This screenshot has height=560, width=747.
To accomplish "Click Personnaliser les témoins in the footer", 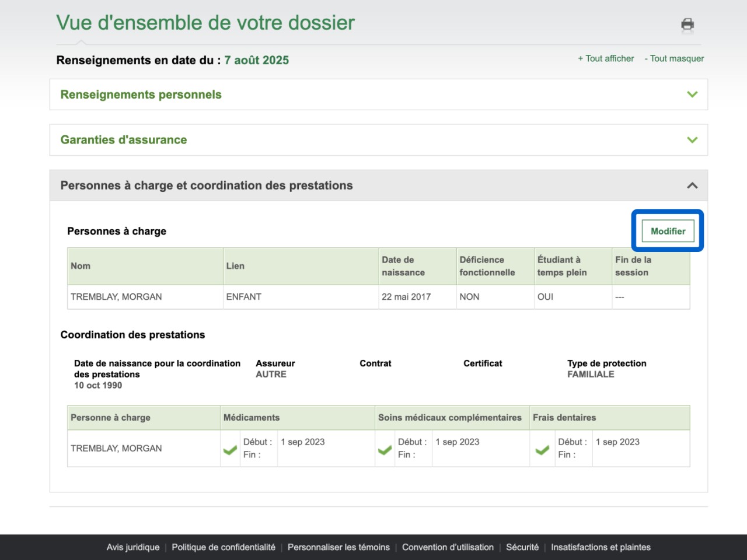I will coord(338,547).
